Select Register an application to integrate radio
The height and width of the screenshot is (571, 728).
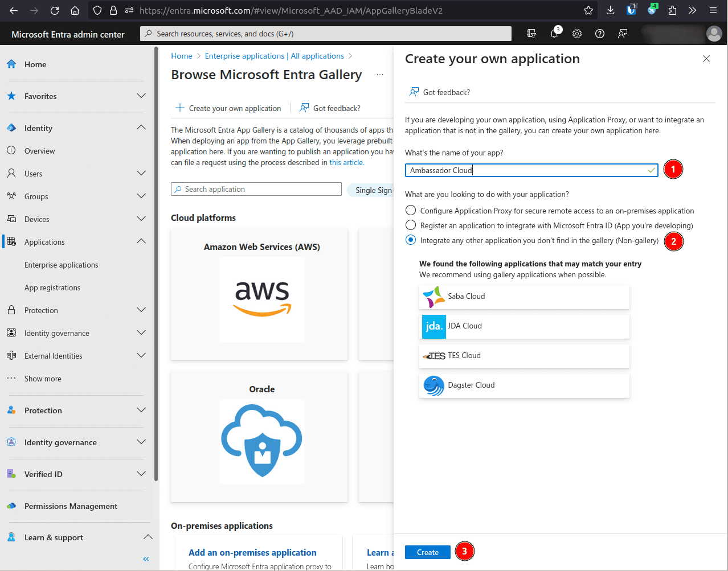pyautogui.click(x=411, y=225)
